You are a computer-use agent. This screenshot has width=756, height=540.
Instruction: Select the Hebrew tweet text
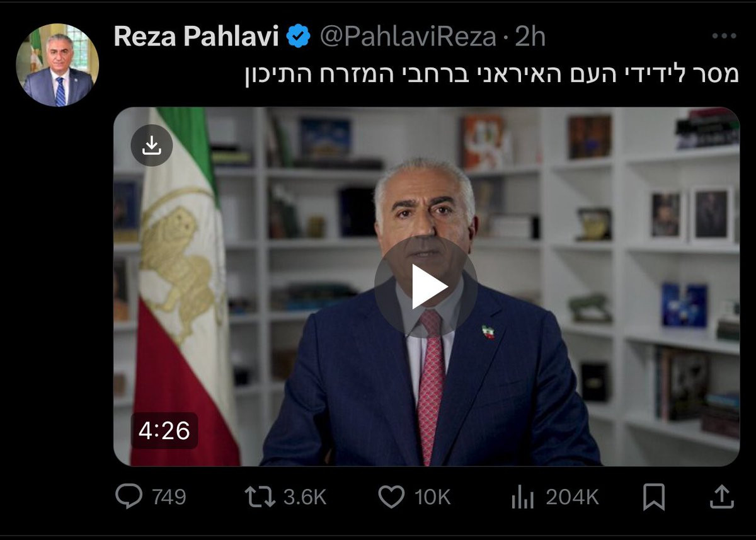click(491, 74)
